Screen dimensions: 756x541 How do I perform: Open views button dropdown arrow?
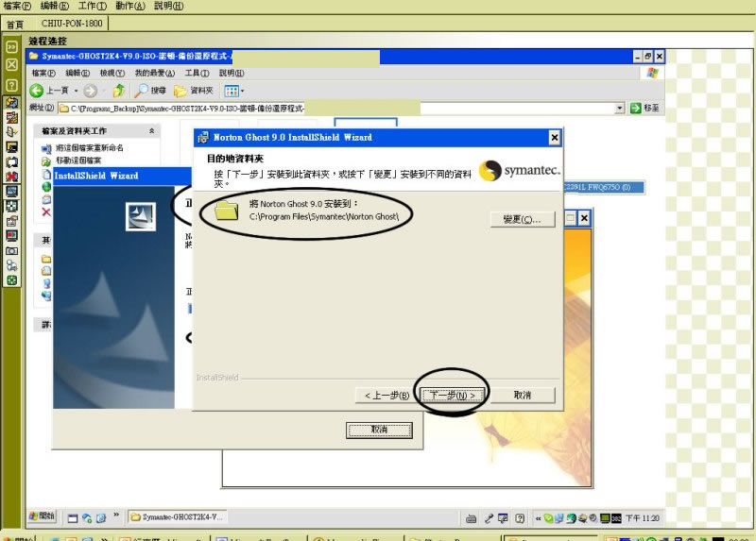point(243,91)
